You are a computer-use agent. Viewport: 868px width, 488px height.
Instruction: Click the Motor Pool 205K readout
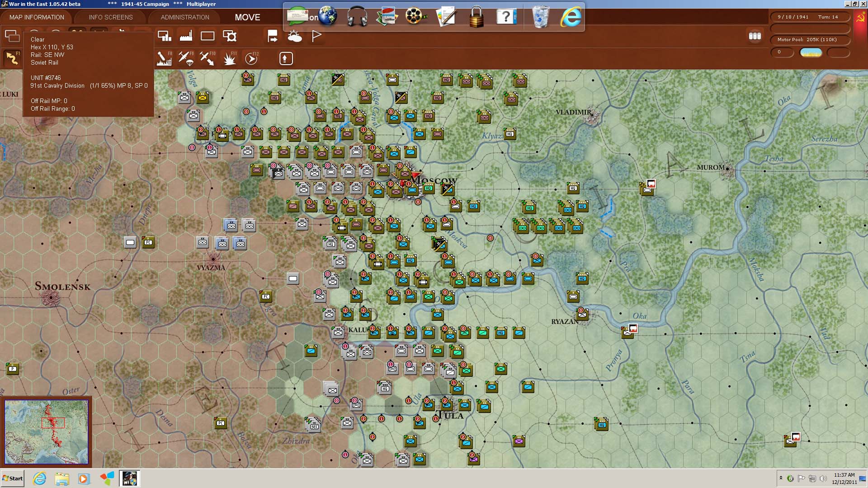(x=810, y=40)
